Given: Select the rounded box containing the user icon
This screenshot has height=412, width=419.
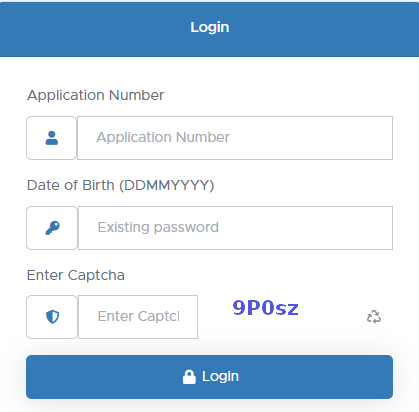Looking at the screenshot, I should coord(51,138).
